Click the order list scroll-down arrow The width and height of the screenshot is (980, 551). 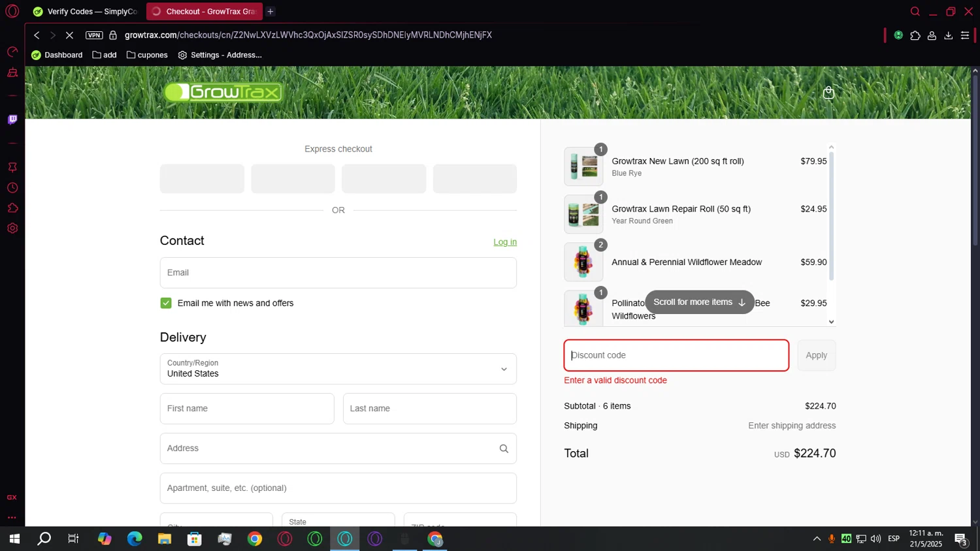pyautogui.click(x=831, y=322)
